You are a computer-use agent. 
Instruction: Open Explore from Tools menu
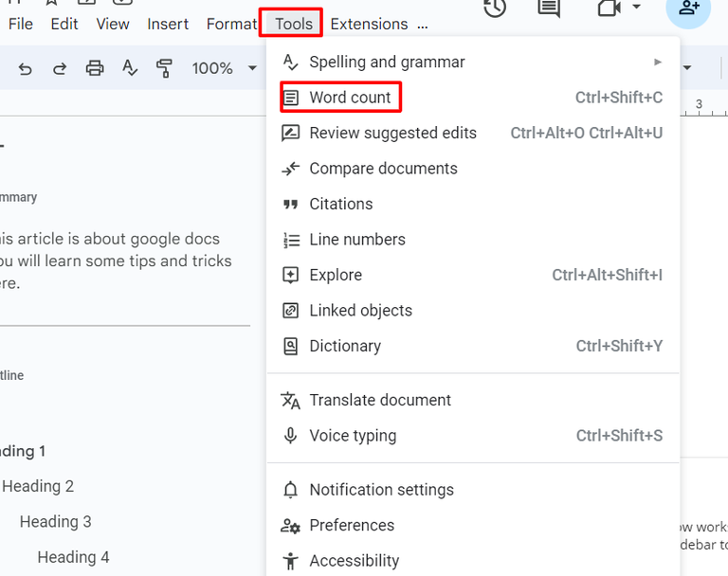tap(473, 275)
